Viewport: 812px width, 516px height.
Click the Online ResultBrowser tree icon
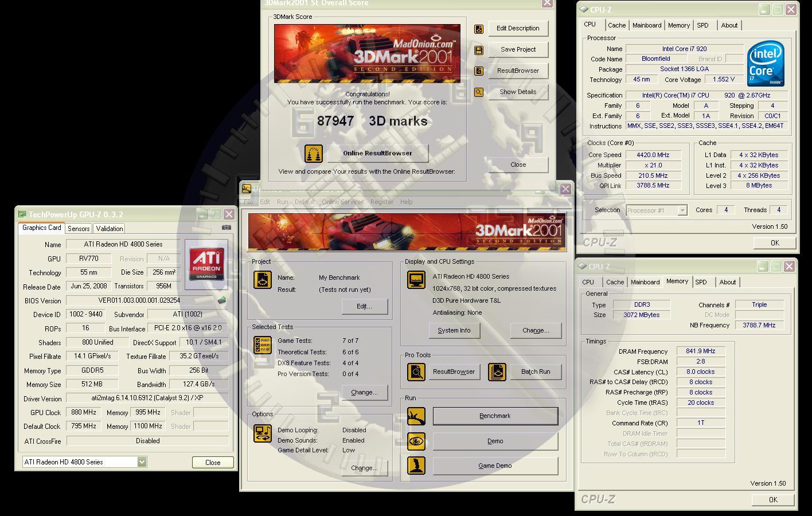tap(314, 154)
